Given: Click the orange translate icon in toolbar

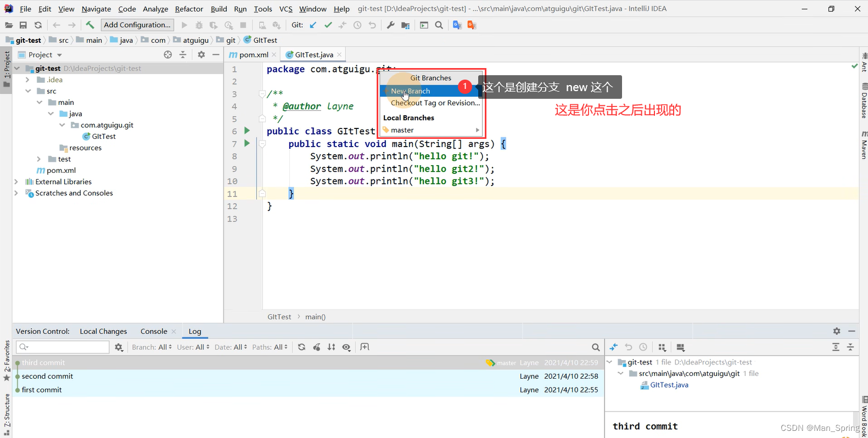Looking at the screenshot, I should pos(472,25).
